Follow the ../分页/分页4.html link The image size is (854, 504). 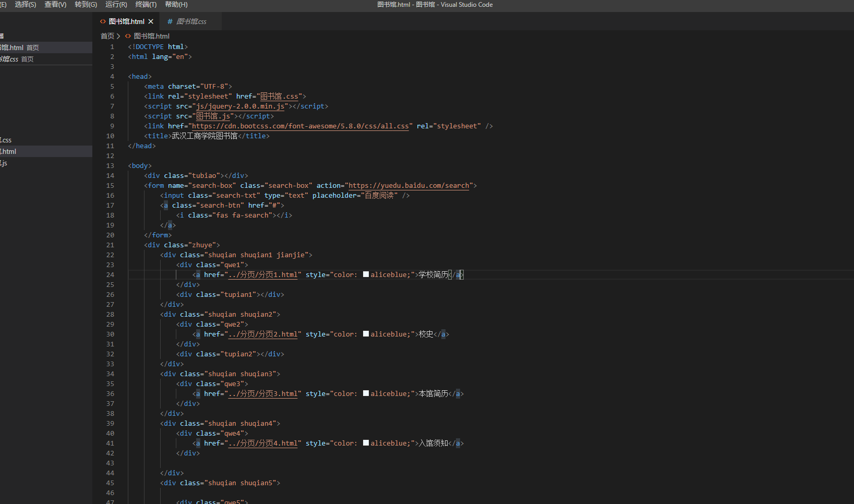point(262,443)
